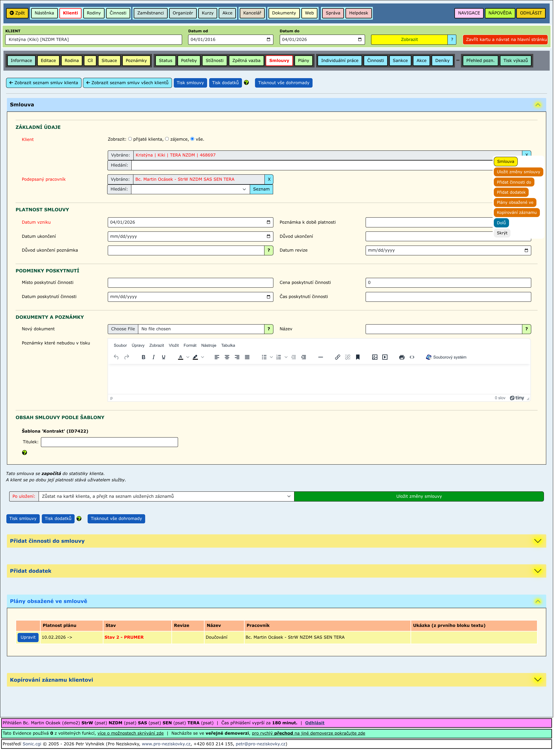This screenshot has width=554, height=756.
Task: Insert a bullet list
Action: pyautogui.click(x=264, y=357)
